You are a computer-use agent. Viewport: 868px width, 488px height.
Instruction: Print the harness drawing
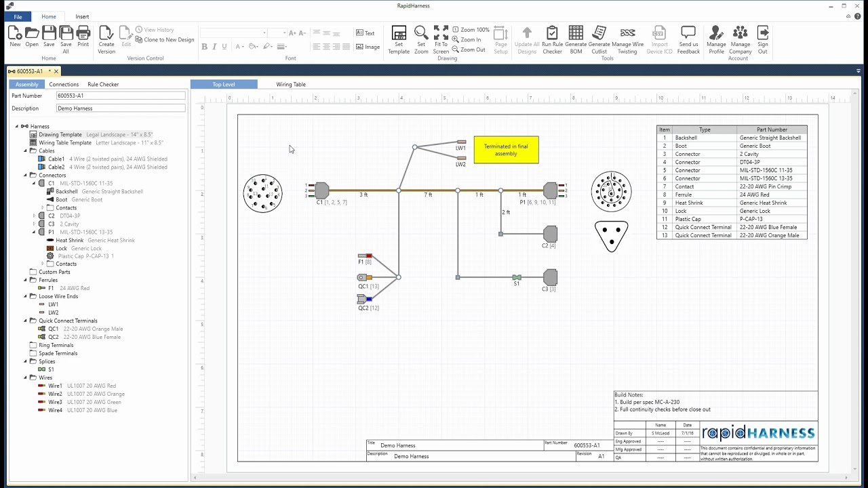coord(83,36)
